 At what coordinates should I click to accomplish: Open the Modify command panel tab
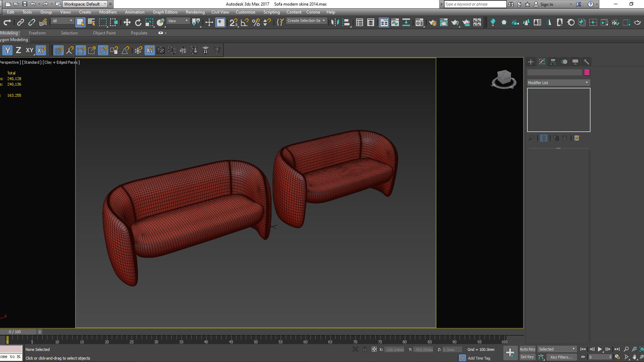click(x=542, y=62)
